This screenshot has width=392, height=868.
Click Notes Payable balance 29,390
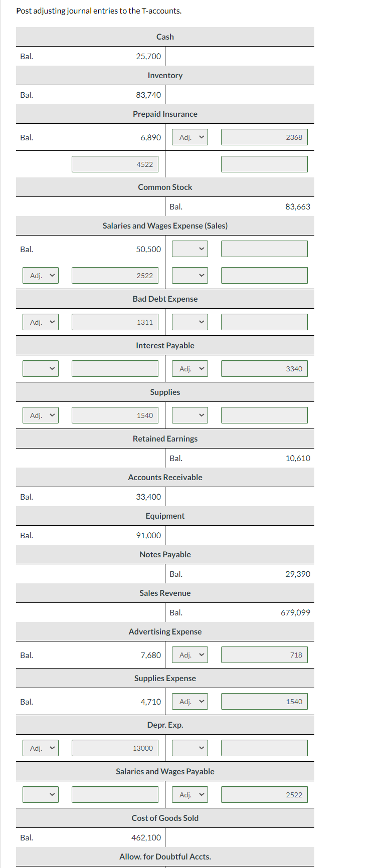pyautogui.click(x=298, y=574)
